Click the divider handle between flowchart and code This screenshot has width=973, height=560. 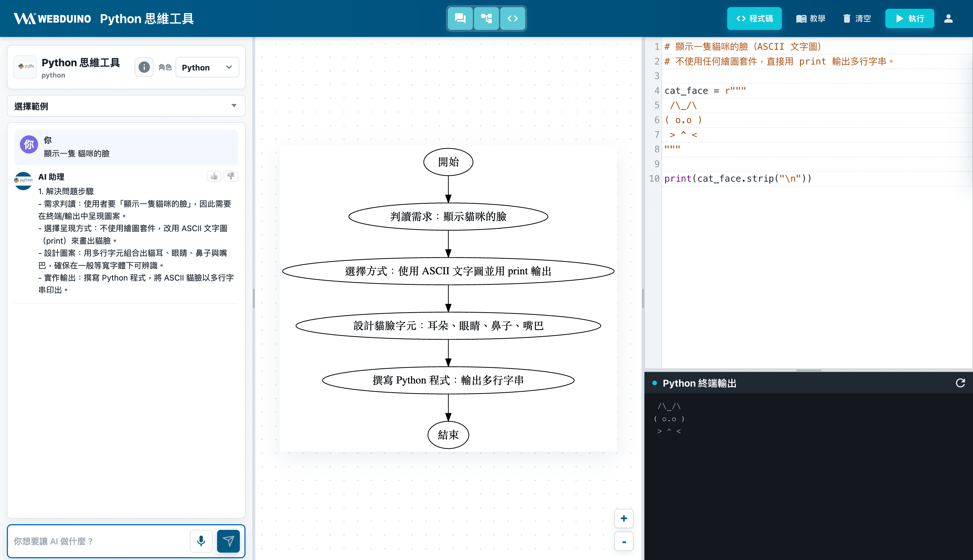click(x=643, y=298)
